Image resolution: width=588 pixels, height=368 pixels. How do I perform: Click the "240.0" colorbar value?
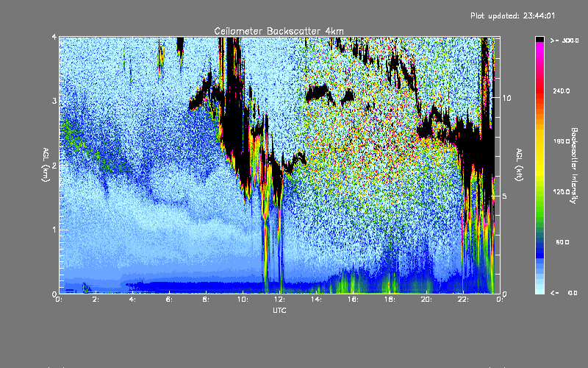point(562,91)
